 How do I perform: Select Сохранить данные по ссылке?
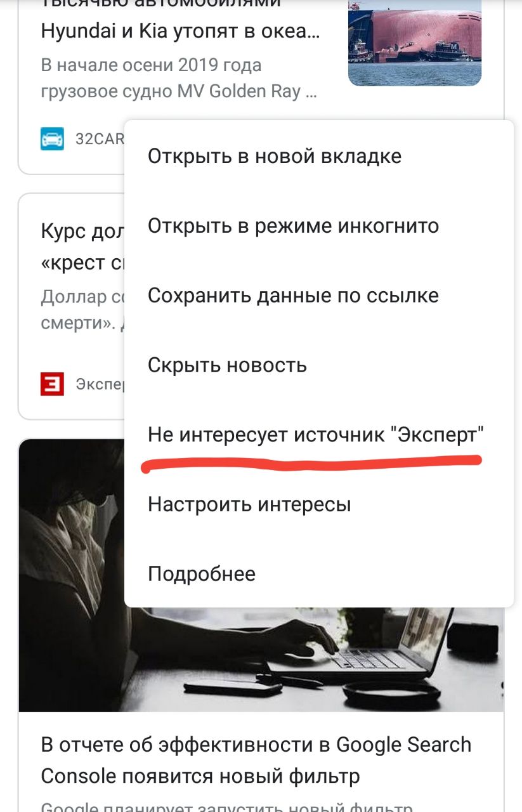(293, 296)
